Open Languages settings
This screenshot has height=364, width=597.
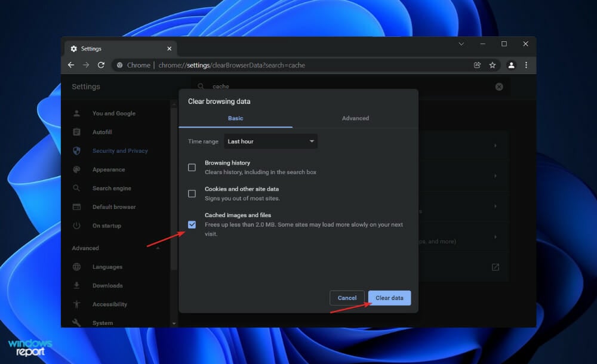pyautogui.click(x=107, y=267)
